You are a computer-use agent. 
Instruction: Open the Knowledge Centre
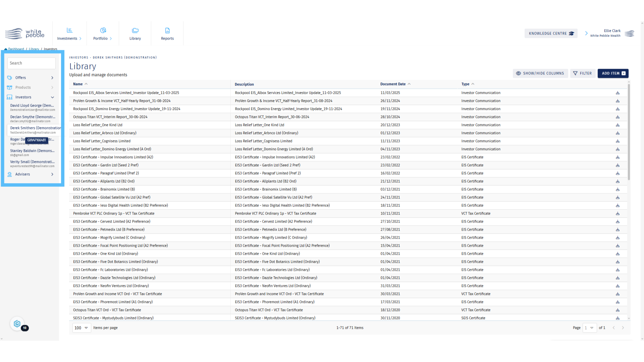click(x=551, y=34)
